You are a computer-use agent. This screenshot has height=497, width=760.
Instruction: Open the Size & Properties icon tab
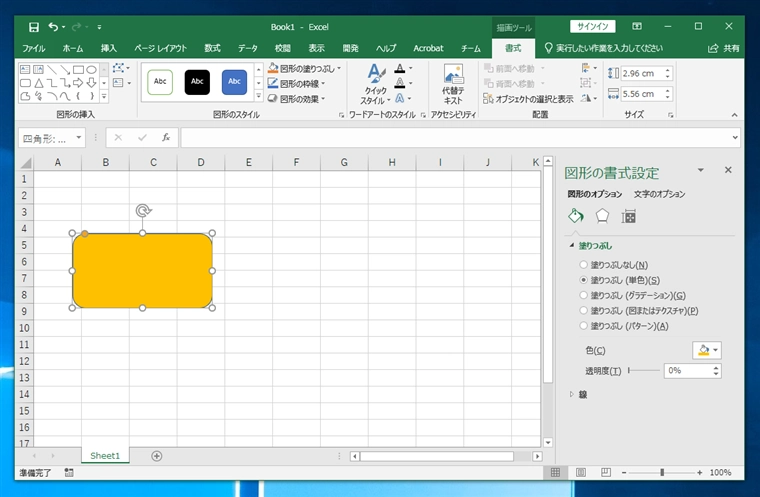629,216
